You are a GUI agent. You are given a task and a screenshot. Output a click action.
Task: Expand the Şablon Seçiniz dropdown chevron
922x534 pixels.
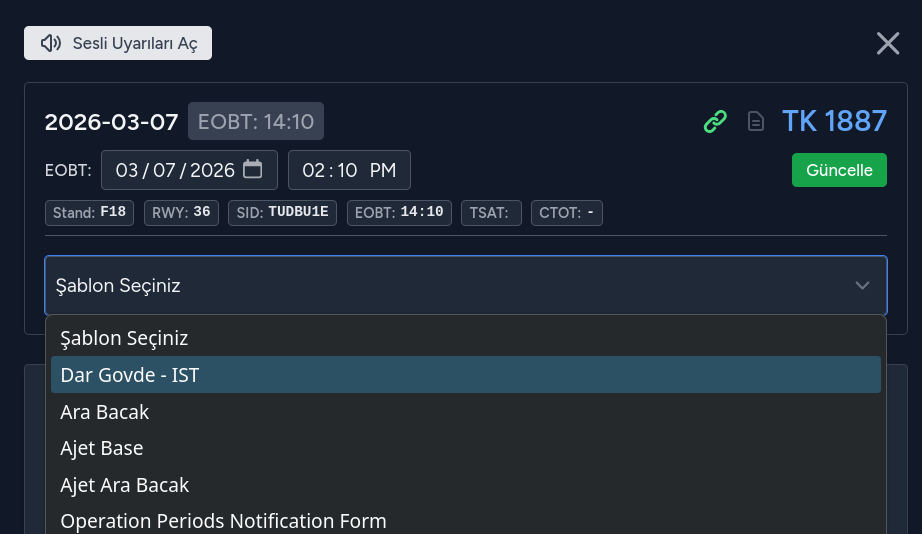[862, 286]
